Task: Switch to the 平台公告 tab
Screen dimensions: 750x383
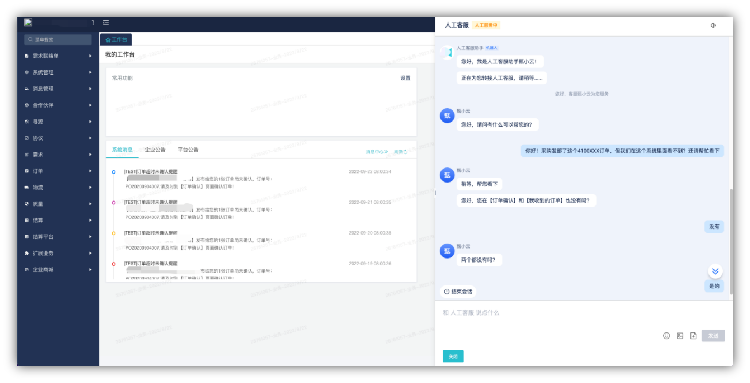Action: [x=188, y=150]
